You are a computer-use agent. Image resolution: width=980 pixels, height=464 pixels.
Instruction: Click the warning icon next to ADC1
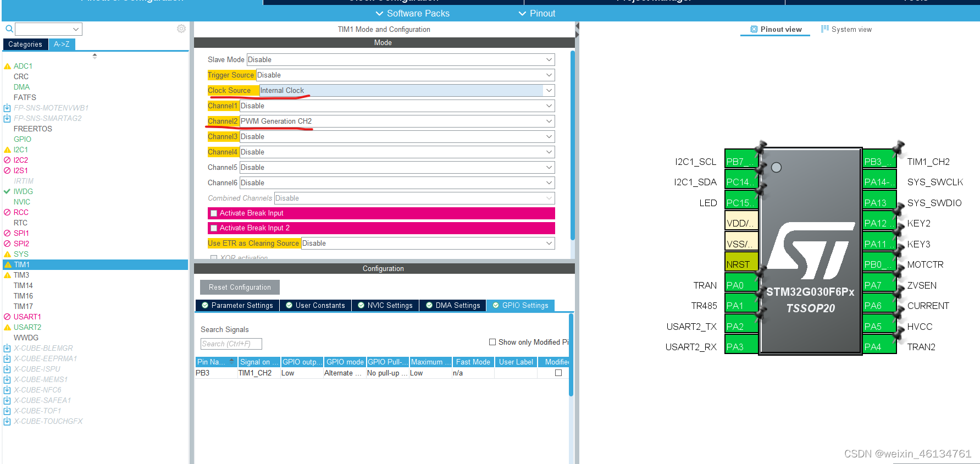tap(8, 66)
